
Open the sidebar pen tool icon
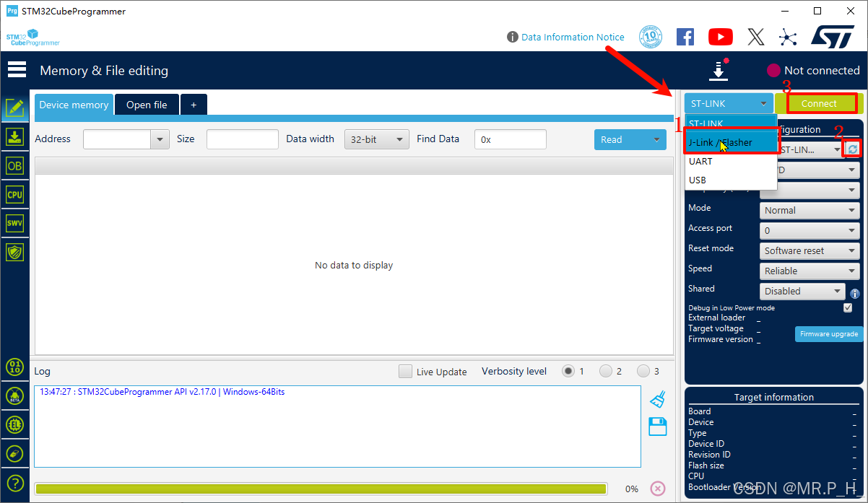14,454
